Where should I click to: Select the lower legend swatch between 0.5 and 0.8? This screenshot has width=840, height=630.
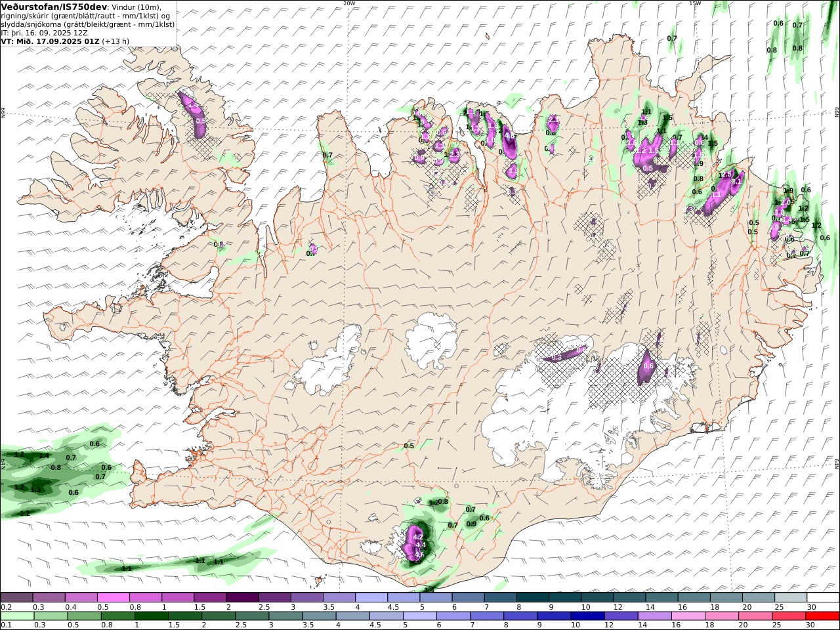[86, 616]
